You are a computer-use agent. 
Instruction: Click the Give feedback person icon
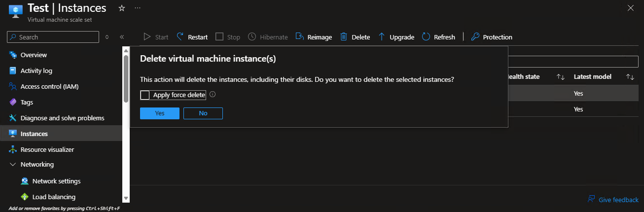click(591, 199)
